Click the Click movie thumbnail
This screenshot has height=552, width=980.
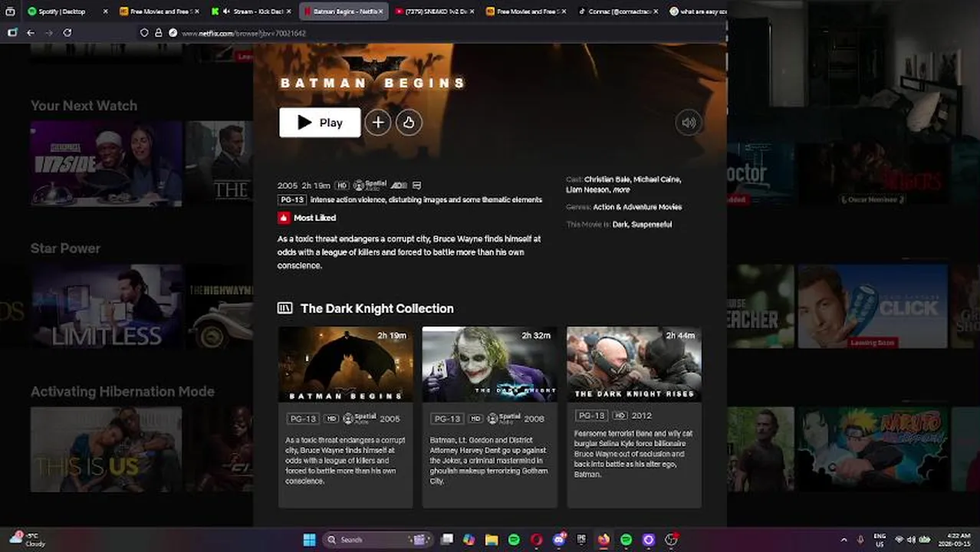pos(872,307)
